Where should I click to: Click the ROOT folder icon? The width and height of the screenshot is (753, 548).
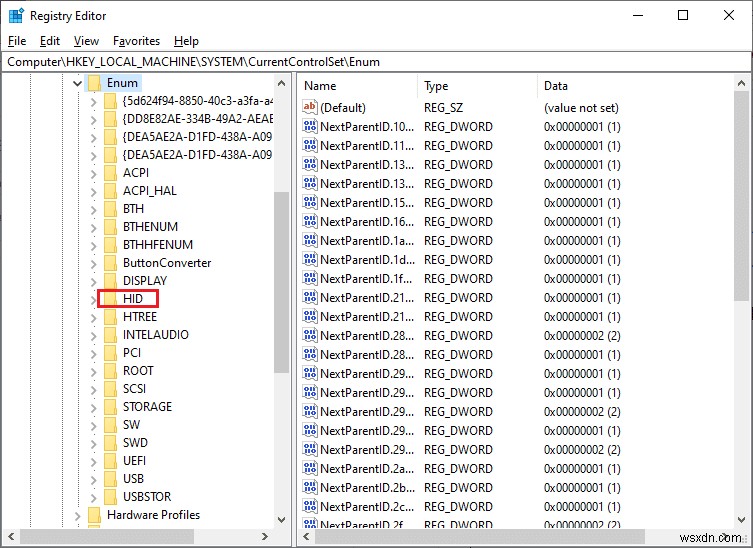point(110,371)
